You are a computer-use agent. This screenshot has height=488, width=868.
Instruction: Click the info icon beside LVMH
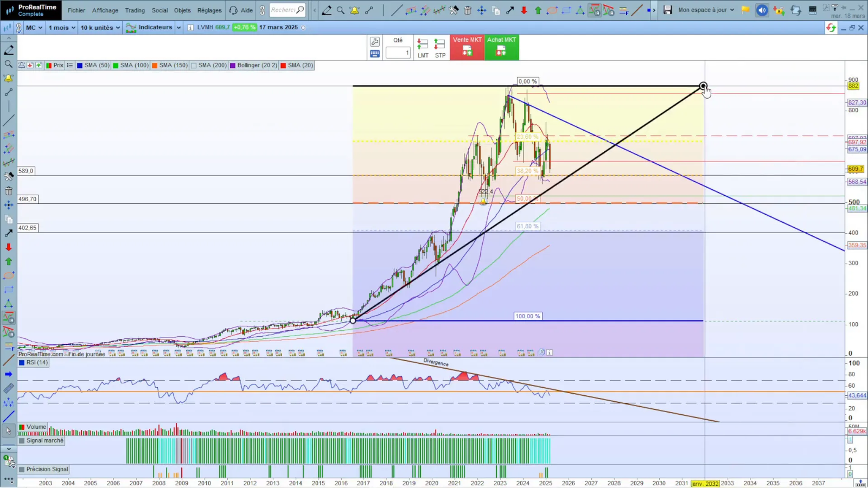coord(190,28)
